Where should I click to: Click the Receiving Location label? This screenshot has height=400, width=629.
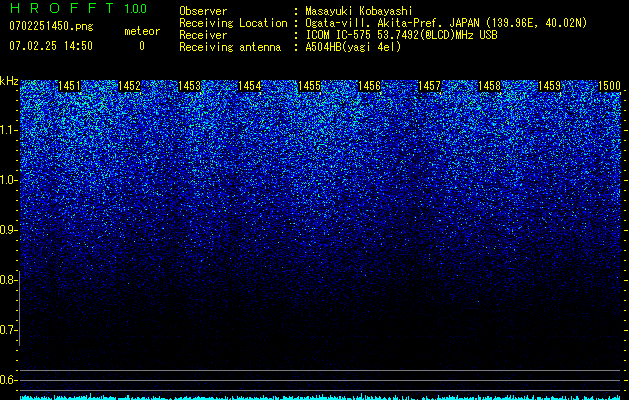click(233, 23)
